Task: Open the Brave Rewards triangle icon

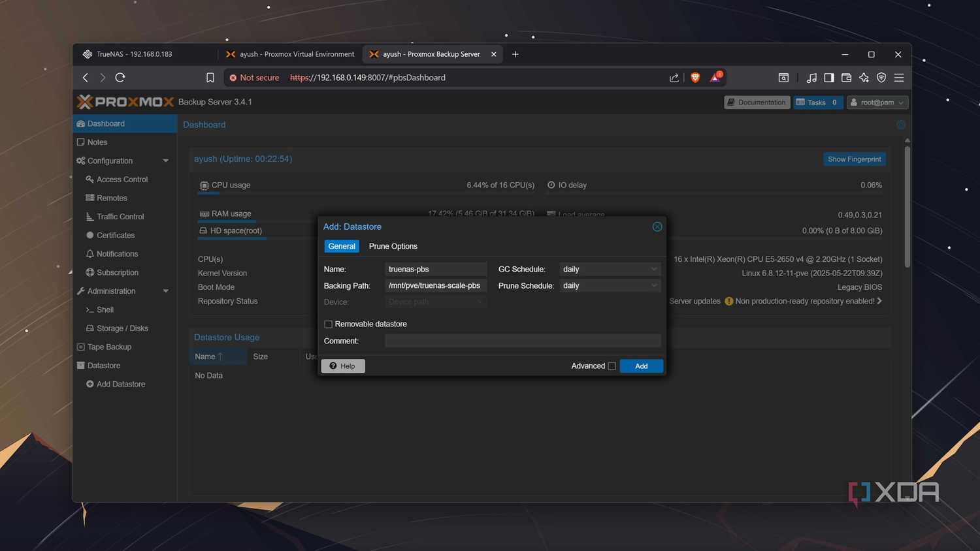Action: tap(716, 77)
